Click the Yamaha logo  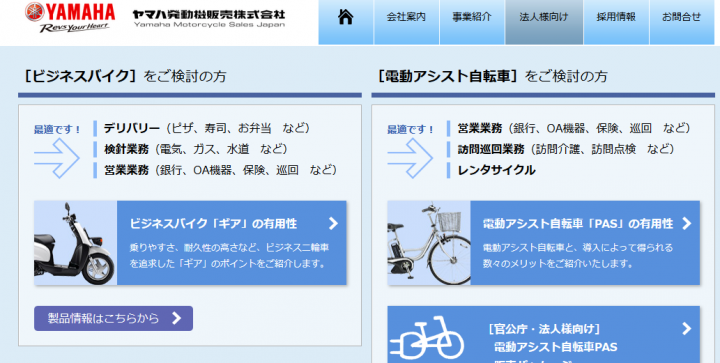[70, 17]
